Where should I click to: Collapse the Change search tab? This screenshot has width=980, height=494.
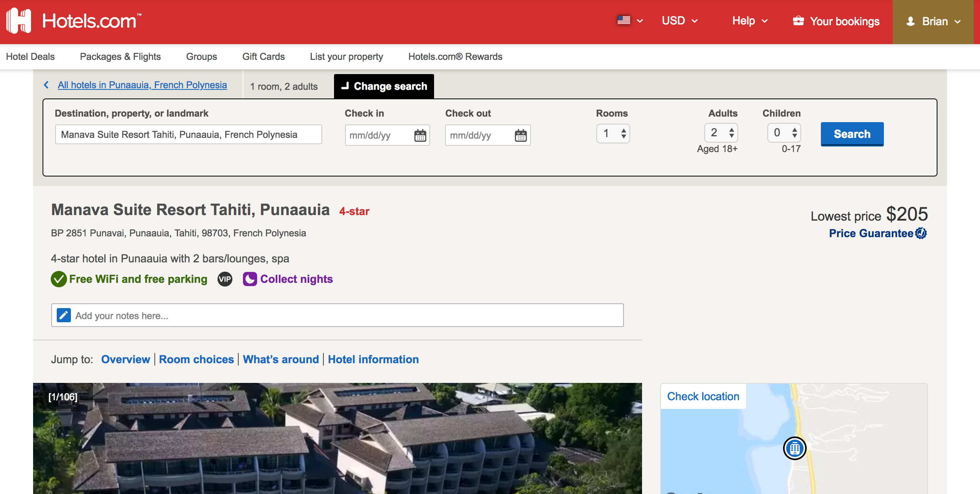(x=384, y=86)
